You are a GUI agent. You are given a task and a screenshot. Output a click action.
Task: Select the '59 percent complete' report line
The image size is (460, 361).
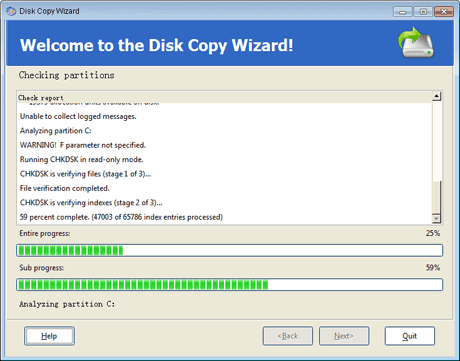121,217
